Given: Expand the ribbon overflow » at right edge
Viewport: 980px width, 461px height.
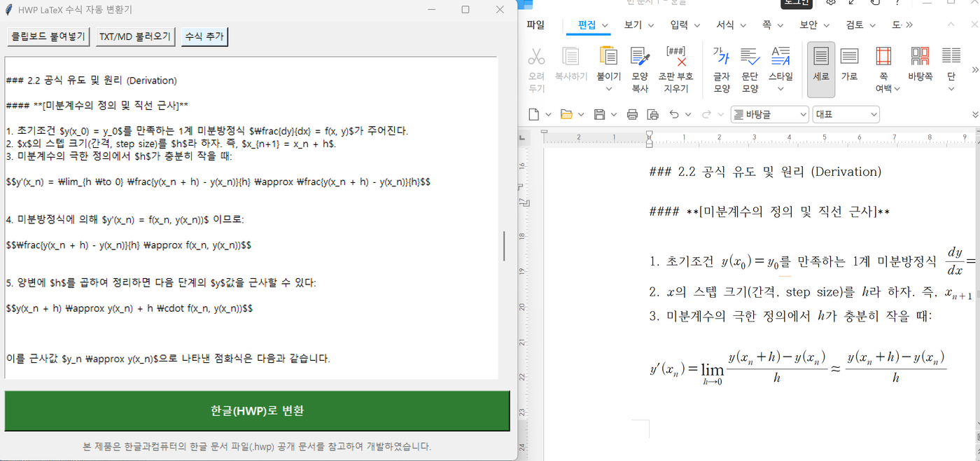Looking at the screenshot, I should tap(976, 70).
